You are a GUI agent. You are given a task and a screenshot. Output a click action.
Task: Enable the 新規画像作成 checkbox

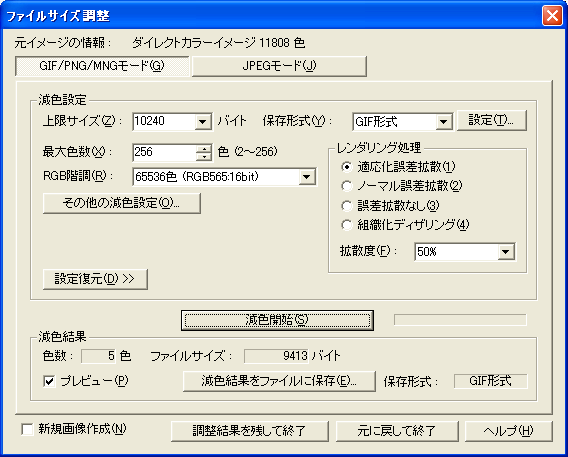click(27, 430)
